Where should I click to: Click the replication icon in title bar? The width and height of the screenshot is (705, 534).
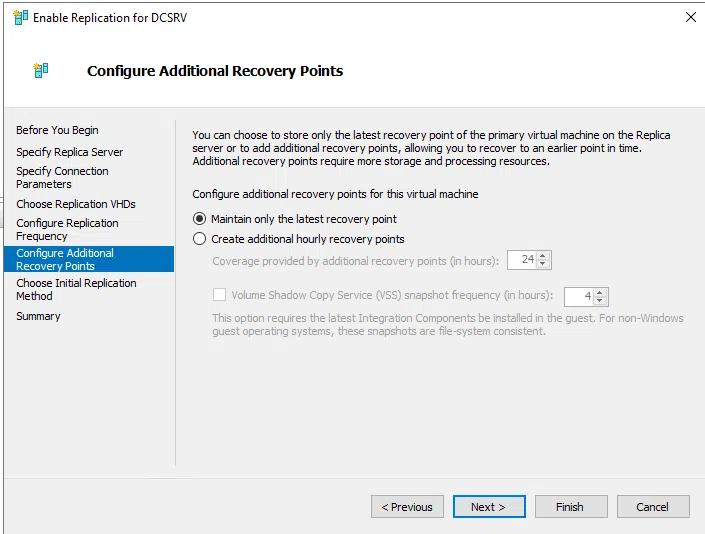[x=20, y=18]
